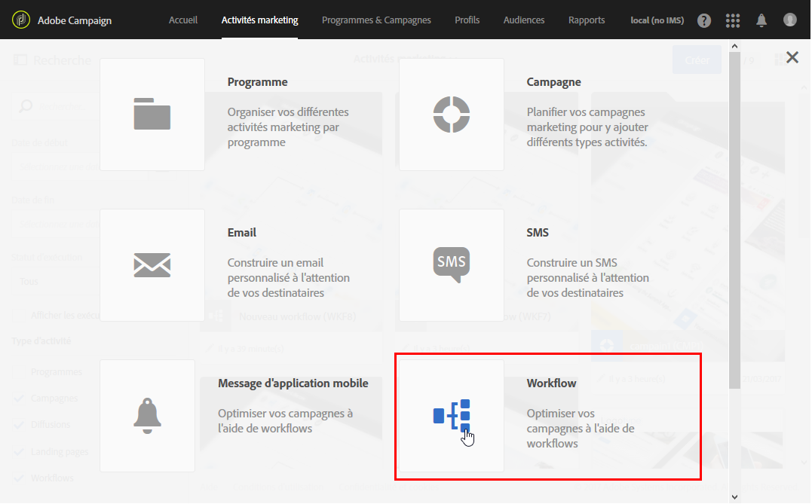Open the user profile avatar
The height and width of the screenshot is (504, 812).
[789, 20]
